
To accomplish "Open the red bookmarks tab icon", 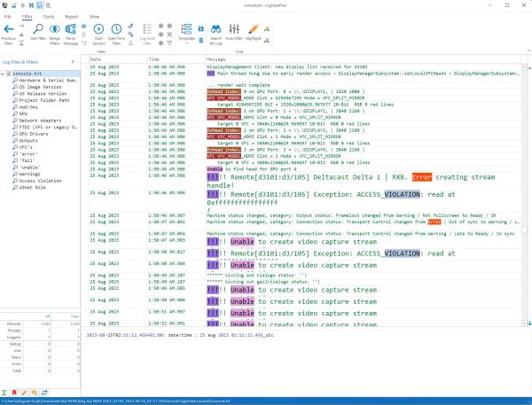I will pos(14,393).
